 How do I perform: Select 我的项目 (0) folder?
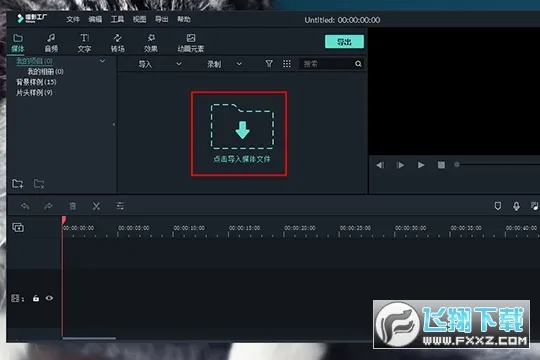34,61
